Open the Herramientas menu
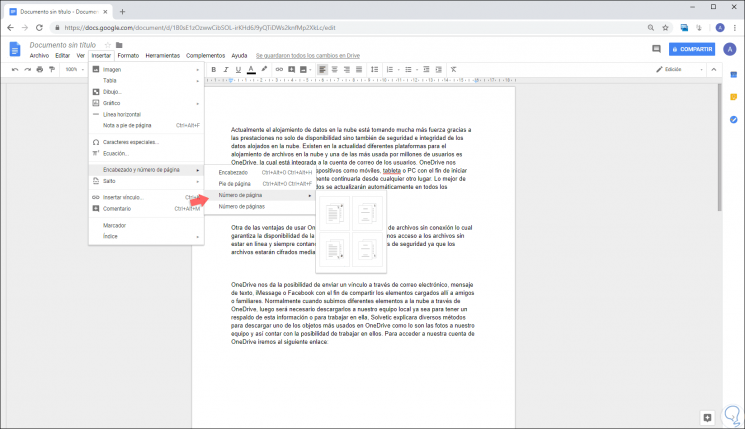This screenshot has width=745, height=429. (162, 56)
